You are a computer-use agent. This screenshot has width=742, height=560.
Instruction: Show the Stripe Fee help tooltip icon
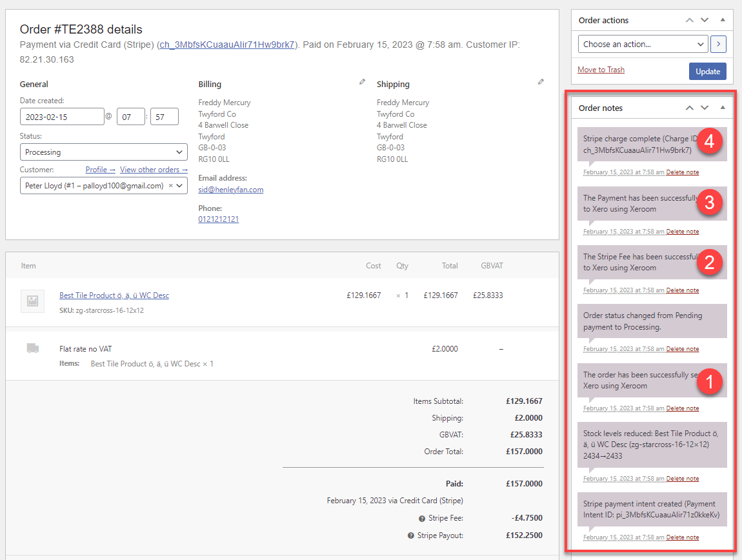pos(421,519)
